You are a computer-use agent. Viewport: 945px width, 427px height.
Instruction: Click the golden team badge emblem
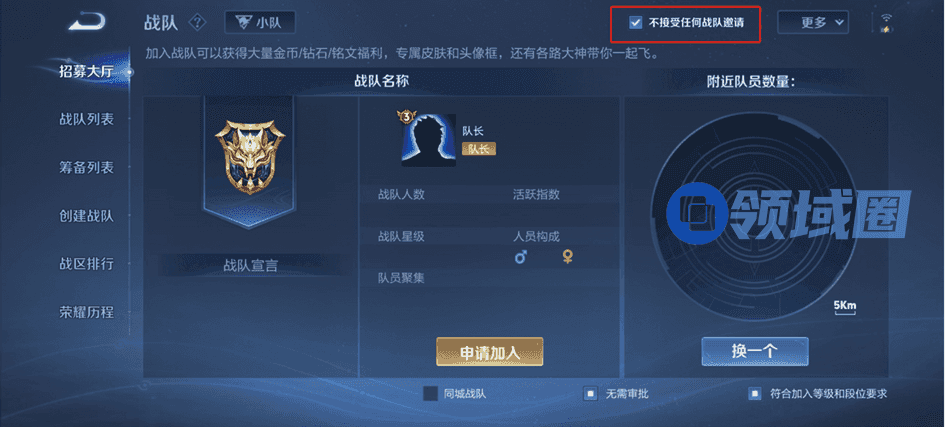(x=249, y=158)
